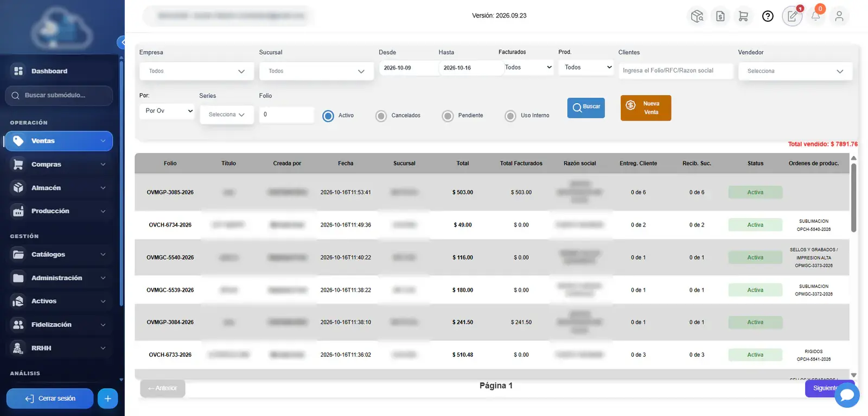Expand the Ventas menu
Viewport: 868px width, 416px height.
59,141
